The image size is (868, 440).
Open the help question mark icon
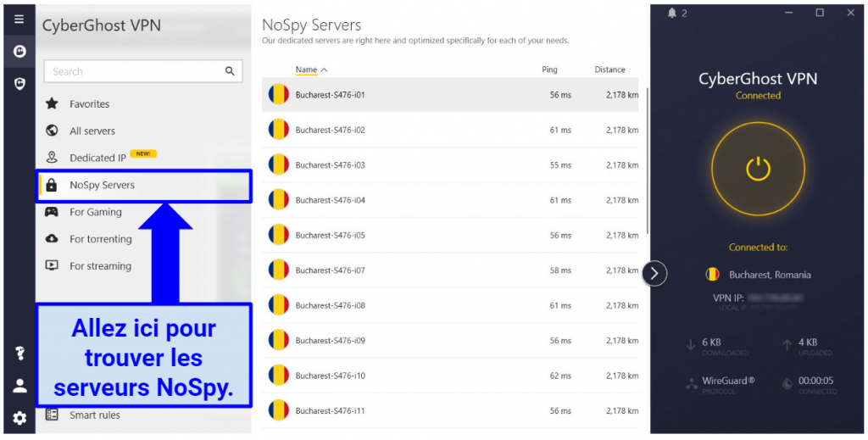(x=20, y=354)
